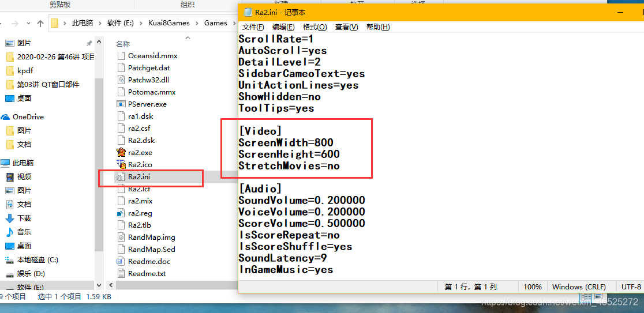Image resolution: width=644 pixels, height=313 pixels.
Task: Click the Oceansid.mmx file icon
Action: 121,55
